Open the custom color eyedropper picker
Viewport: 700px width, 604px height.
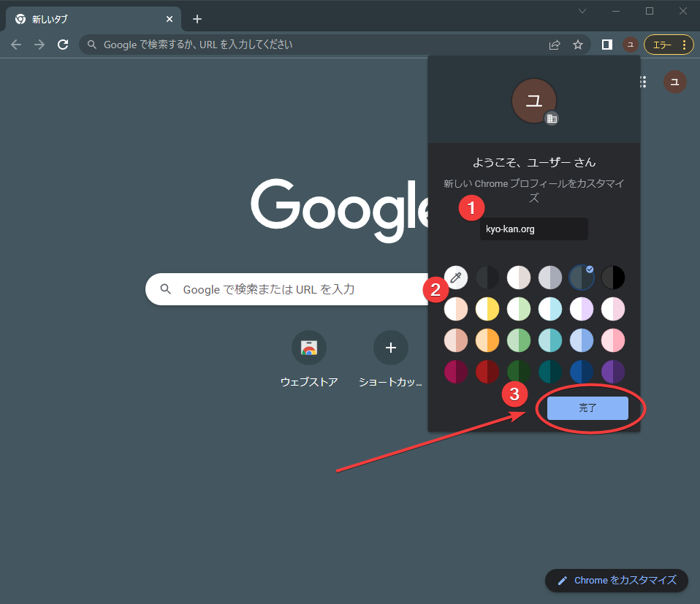[x=456, y=278]
